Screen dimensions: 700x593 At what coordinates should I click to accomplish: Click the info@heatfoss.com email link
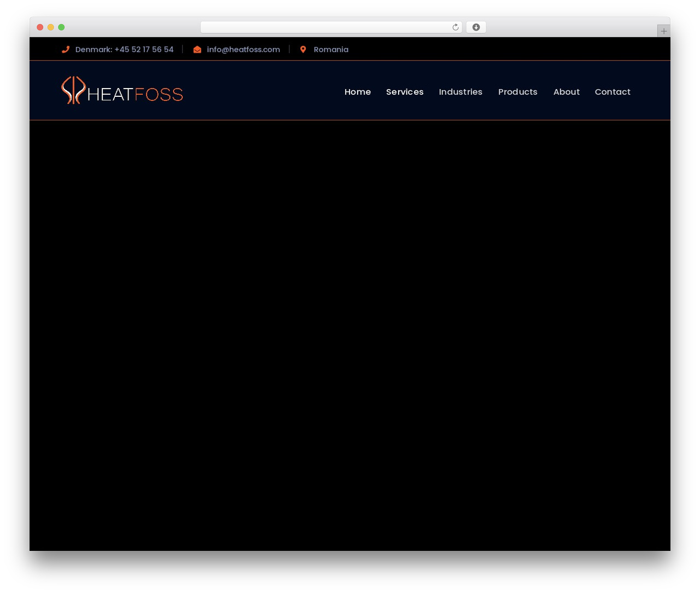pyautogui.click(x=243, y=49)
